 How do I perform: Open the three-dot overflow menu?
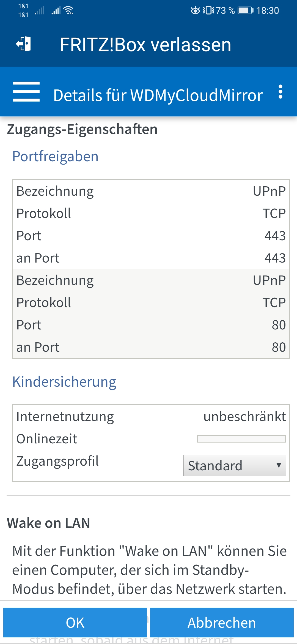pyautogui.click(x=280, y=92)
